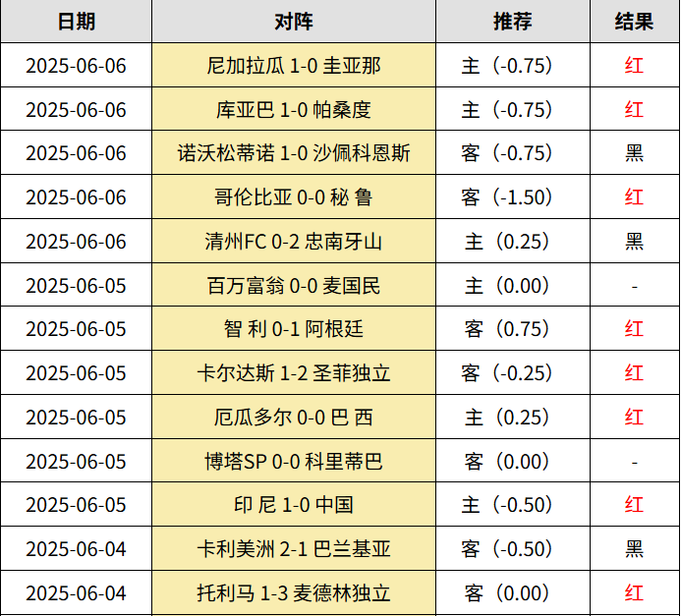The height and width of the screenshot is (616, 681).
Task: Click 主(0.25) tip for 清州FC match
Action: (x=507, y=242)
